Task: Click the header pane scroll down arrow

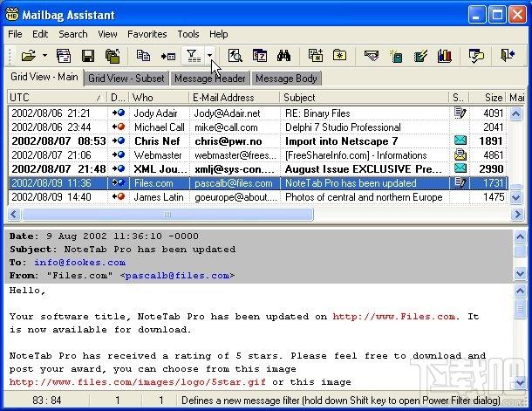Action: coord(520,273)
